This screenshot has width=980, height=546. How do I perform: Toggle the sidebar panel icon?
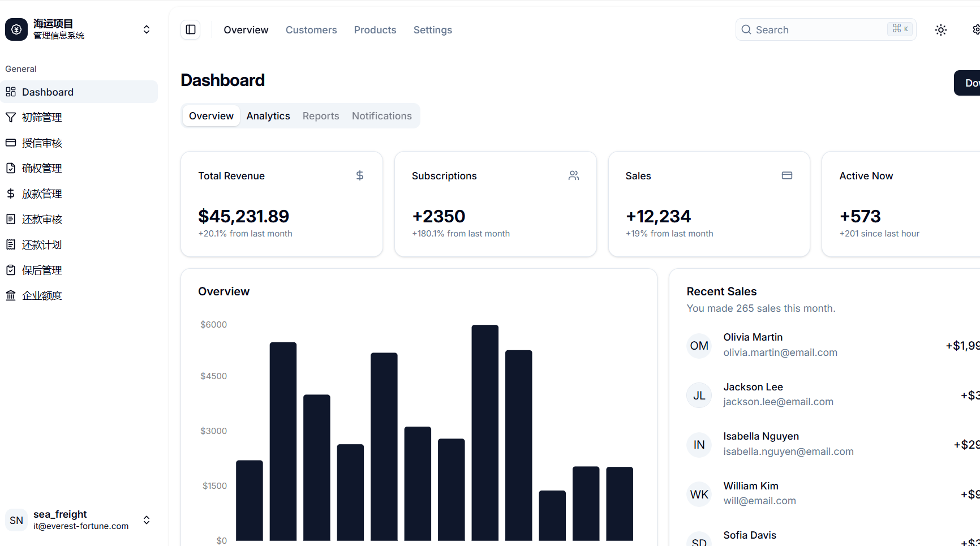(x=191, y=29)
